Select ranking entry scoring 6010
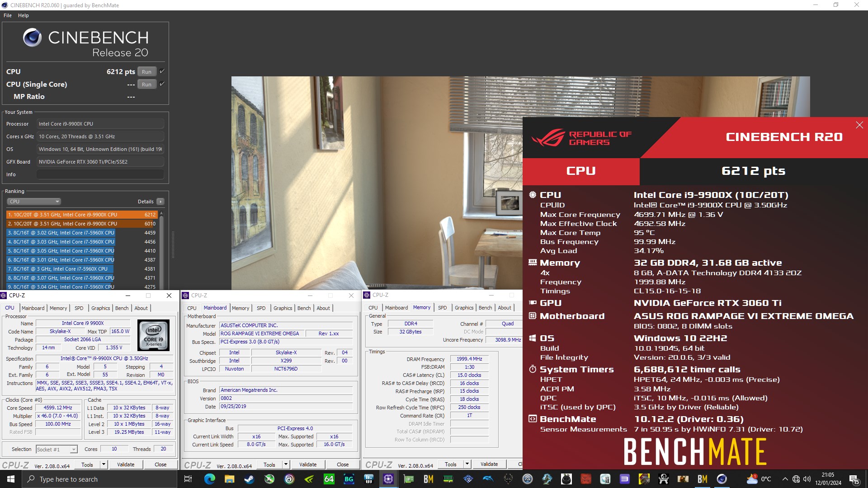 point(82,224)
